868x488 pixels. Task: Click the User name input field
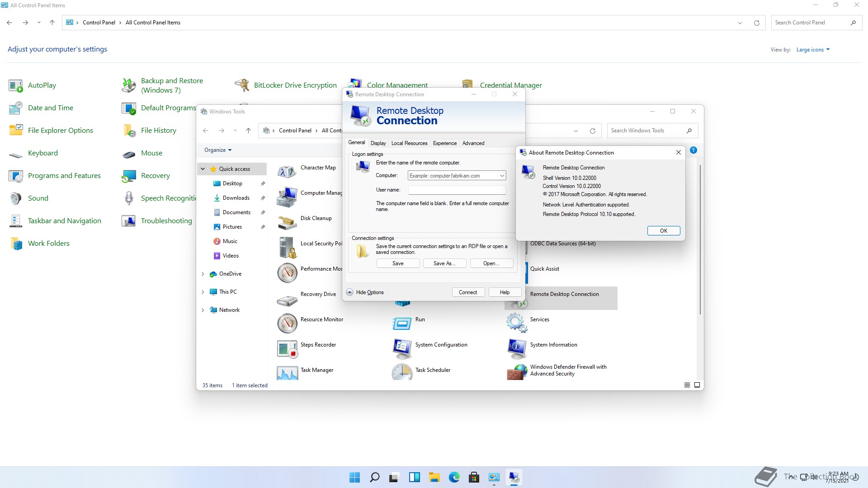tap(457, 190)
